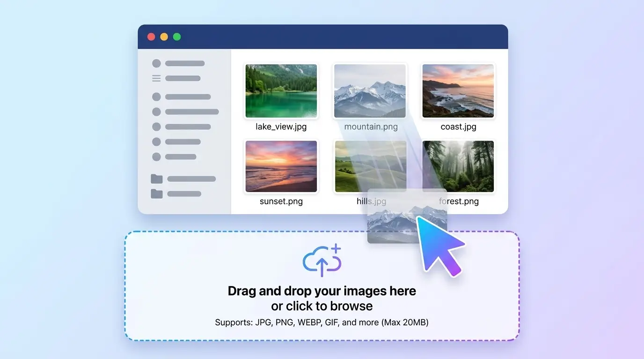Select the lake_view.jpg thumbnail image
This screenshot has width=644, height=359.
coord(281,91)
